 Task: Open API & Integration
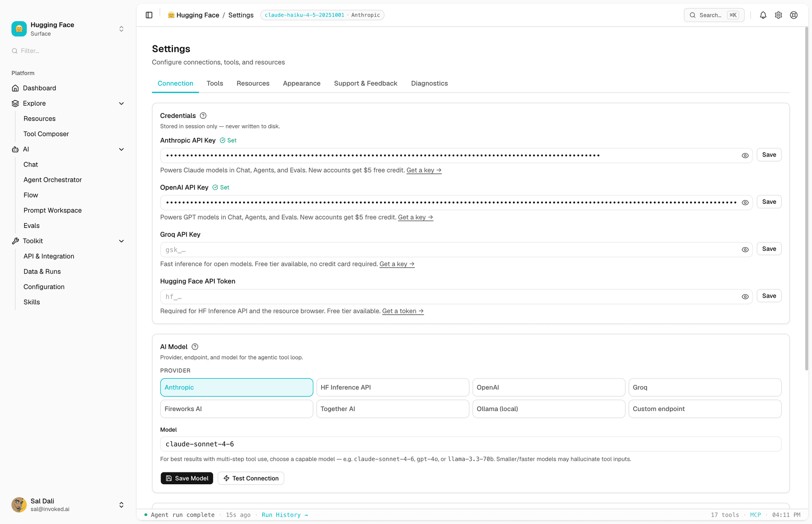[49, 256]
